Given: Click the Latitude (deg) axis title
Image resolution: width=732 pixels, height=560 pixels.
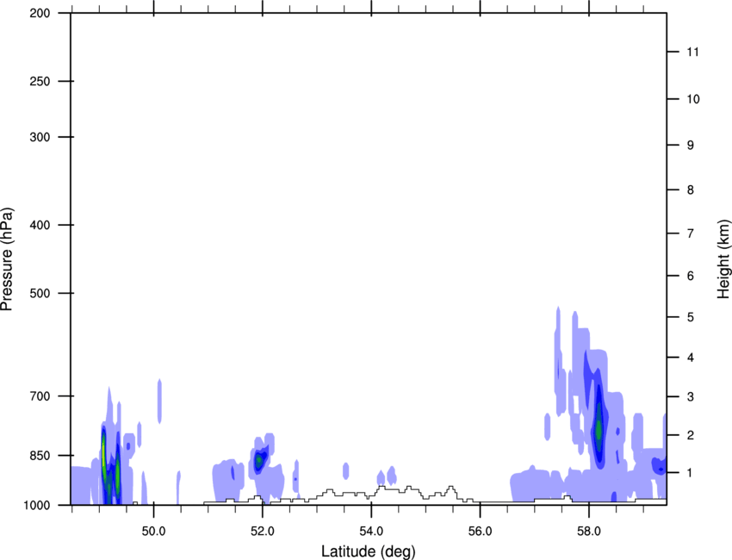Looking at the screenshot, I should click(368, 551).
